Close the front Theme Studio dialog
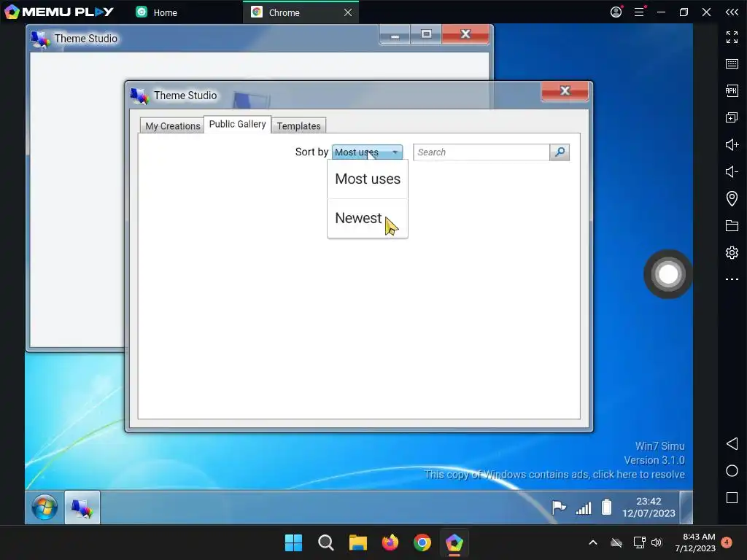The height and width of the screenshot is (560, 747). point(565,91)
